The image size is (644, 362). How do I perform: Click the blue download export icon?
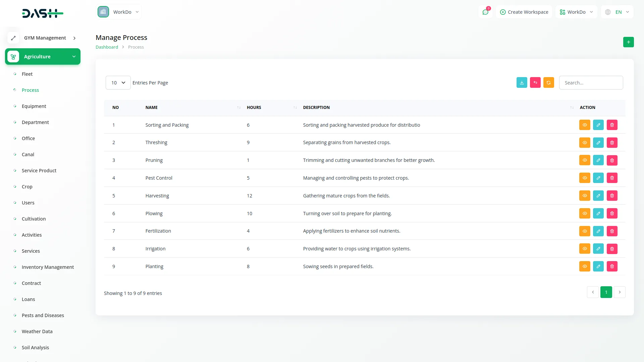[522, 83]
